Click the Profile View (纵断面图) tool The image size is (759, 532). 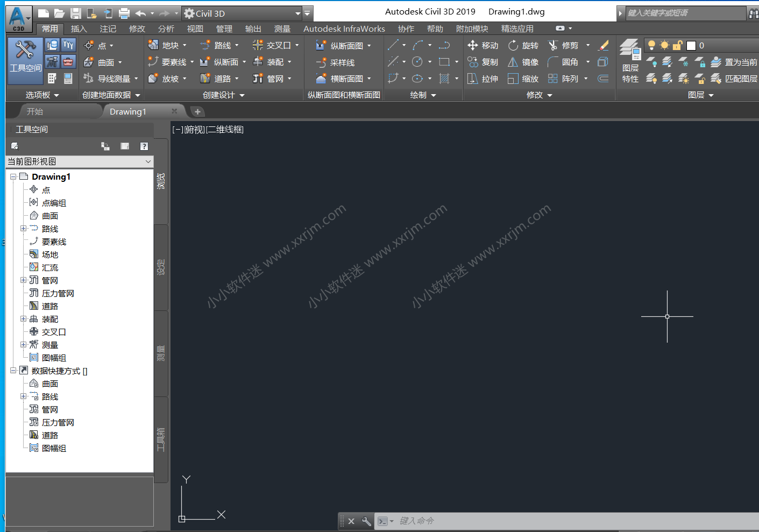point(343,46)
